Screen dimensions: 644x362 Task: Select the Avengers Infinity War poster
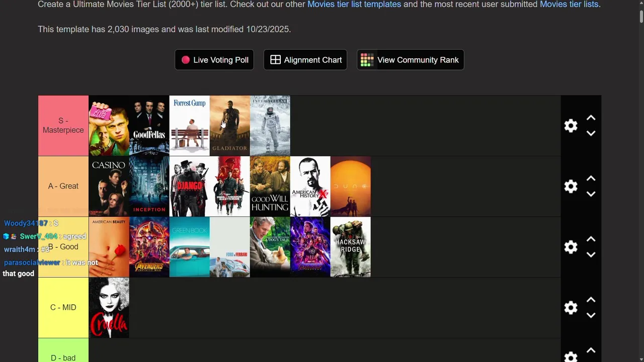pos(149,247)
